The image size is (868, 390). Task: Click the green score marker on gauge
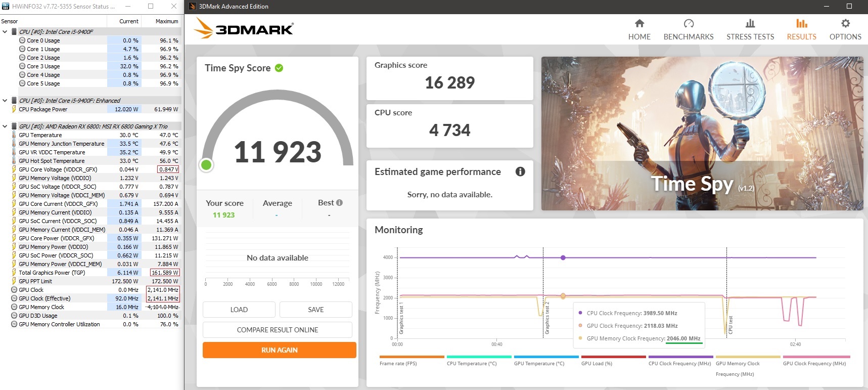tap(206, 165)
